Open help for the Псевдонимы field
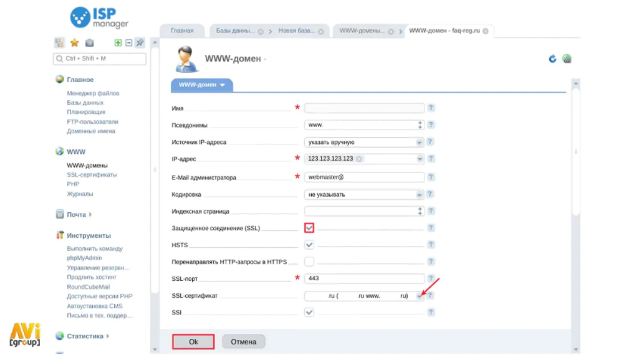This screenshot has width=644, height=355. coord(431,125)
